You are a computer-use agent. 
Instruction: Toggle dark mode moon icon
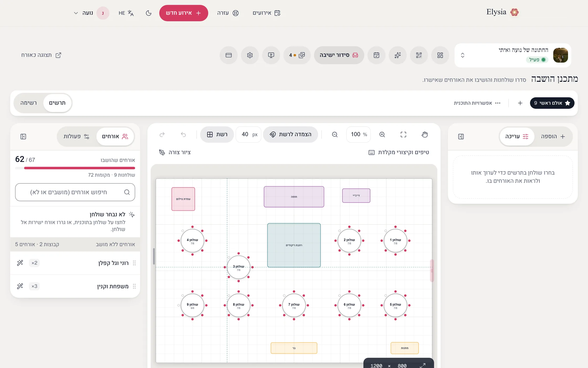[149, 13]
